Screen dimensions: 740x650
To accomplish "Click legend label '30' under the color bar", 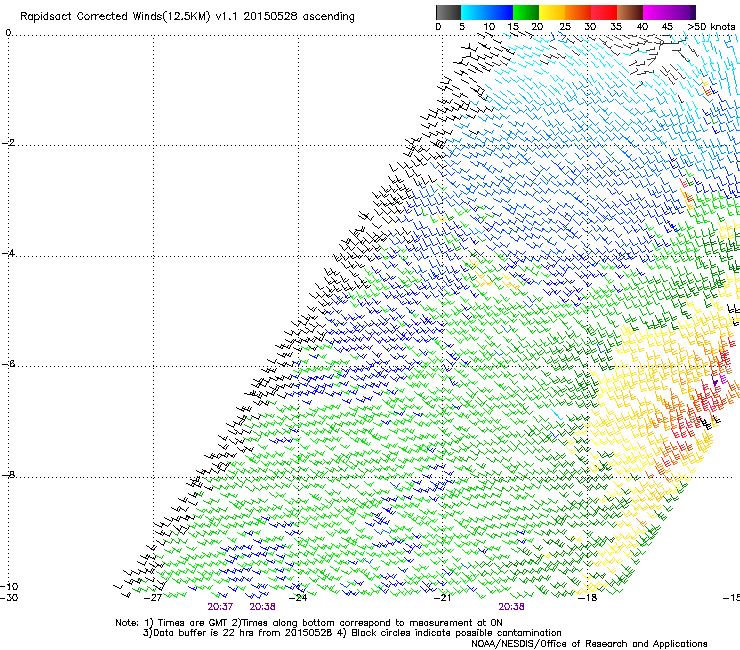I will (x=590, y=27).
